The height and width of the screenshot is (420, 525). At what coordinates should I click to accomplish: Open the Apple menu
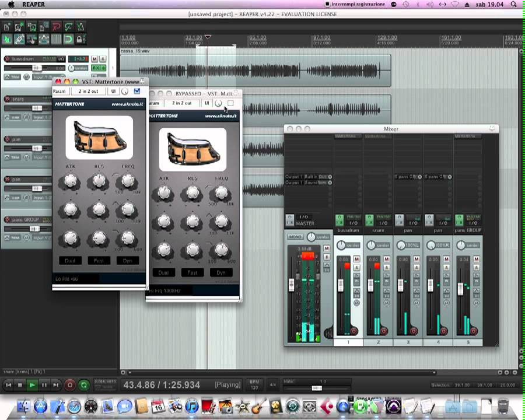point(12,4)
